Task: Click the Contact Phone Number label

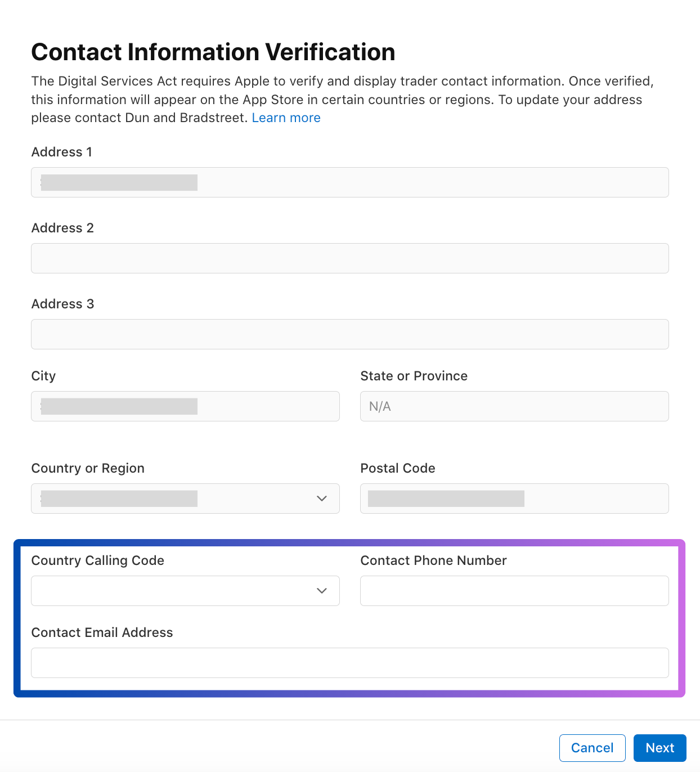Action: (x=433, y=560)
